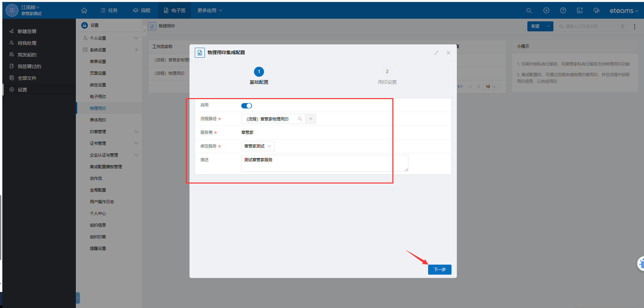Click the 全部文件 files icon
644x308 pixels.
click(x=12, y=78)
